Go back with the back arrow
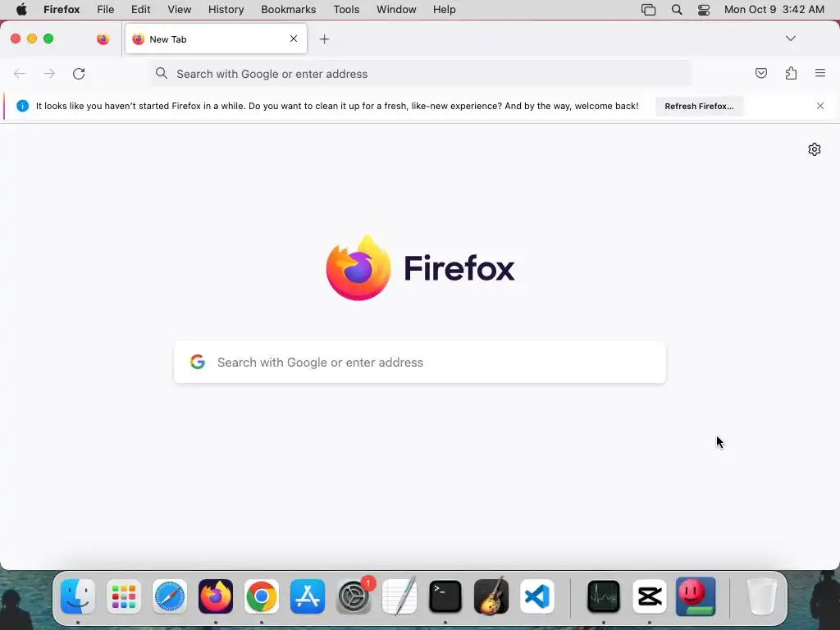This screenshot has height=630, width=840. coord(20,73)
